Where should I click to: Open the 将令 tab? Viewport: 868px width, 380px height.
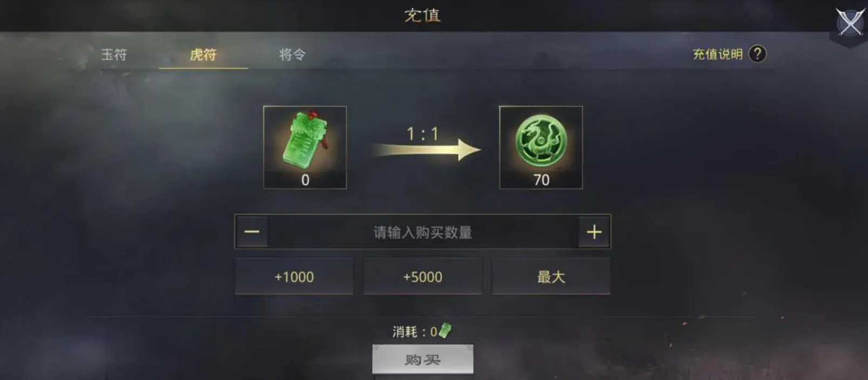[292, 55]
